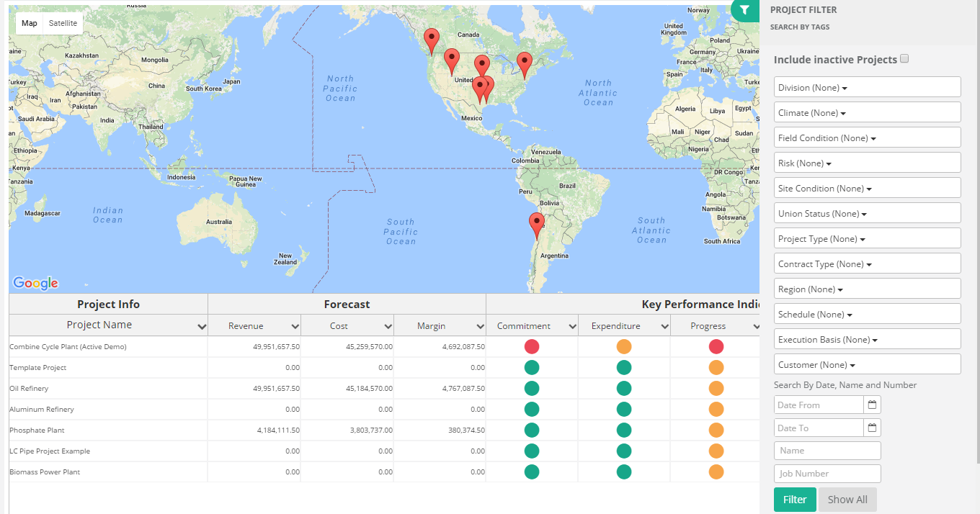Image resolution: width=980 pixels, height=514 pixels.
Task: Switch to Satellite map view
Action: pyautogui.click(x=63, y=23)
